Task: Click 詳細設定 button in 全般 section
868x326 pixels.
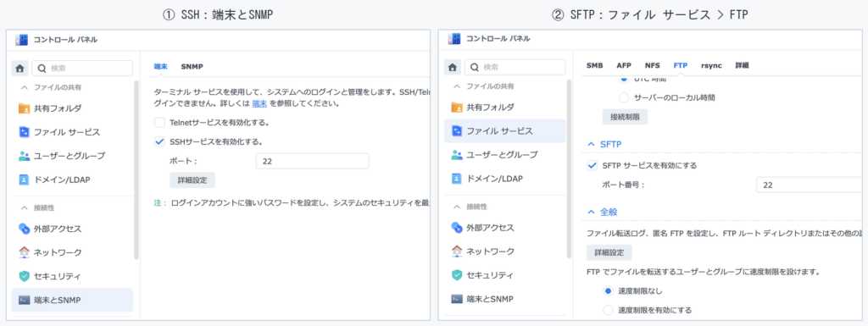Action: (609, 252)
